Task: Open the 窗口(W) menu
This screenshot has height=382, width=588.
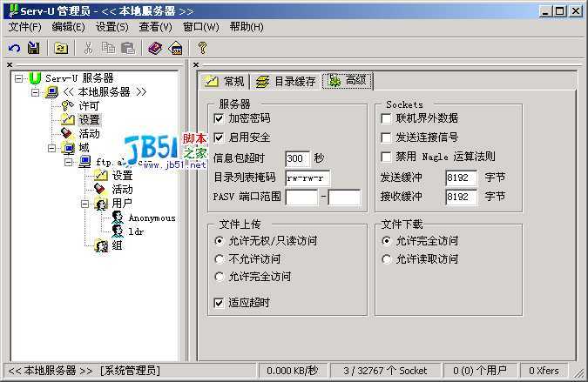Action: (200, 27)
